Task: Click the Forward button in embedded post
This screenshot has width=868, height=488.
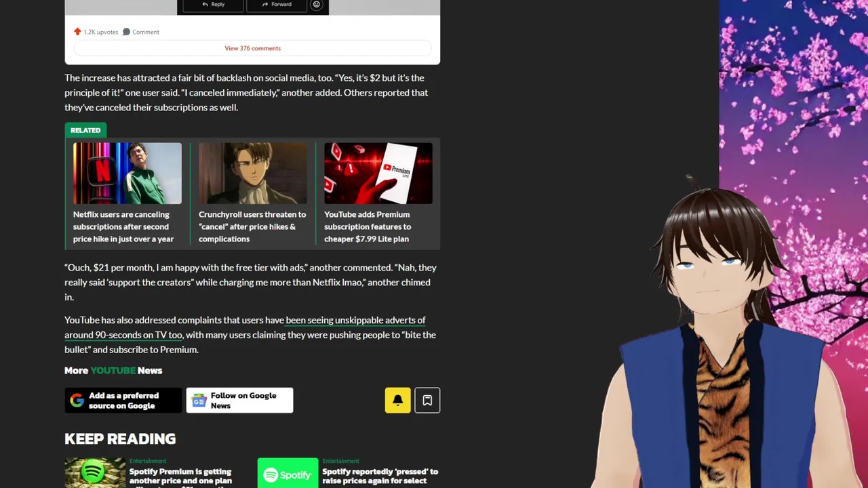Action: click(x=277, y=5)
